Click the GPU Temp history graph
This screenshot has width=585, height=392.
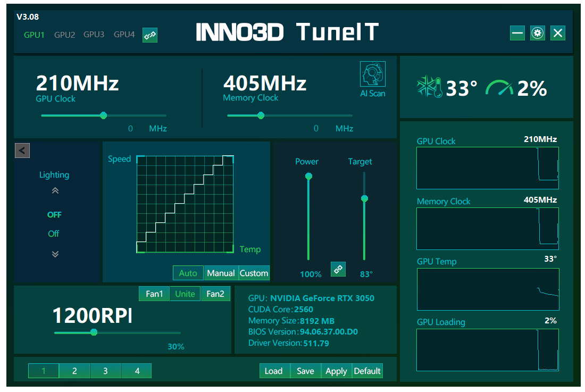[488, 289]
